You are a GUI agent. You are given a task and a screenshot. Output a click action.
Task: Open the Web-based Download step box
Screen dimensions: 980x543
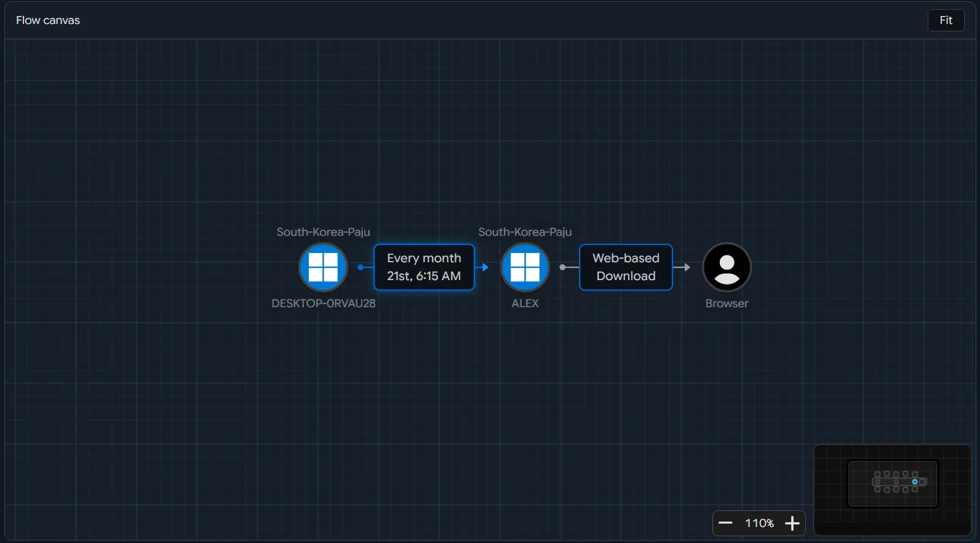(x=626, y=267)
